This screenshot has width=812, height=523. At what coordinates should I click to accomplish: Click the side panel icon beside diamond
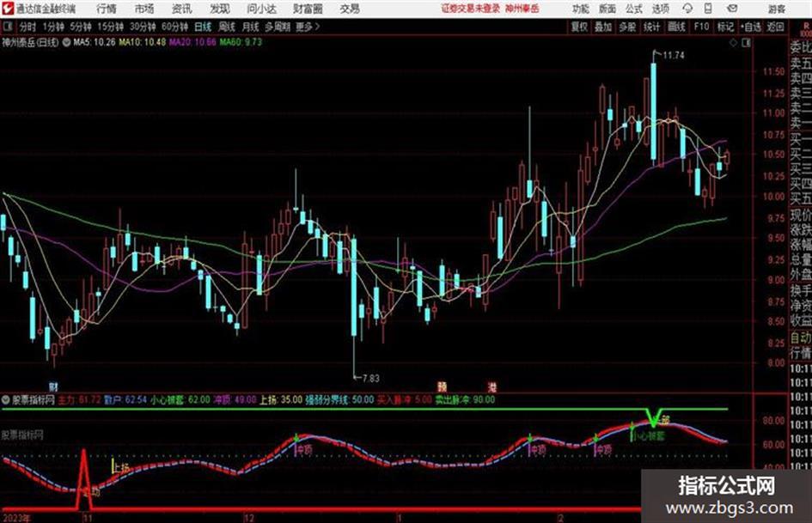(746, 43)
